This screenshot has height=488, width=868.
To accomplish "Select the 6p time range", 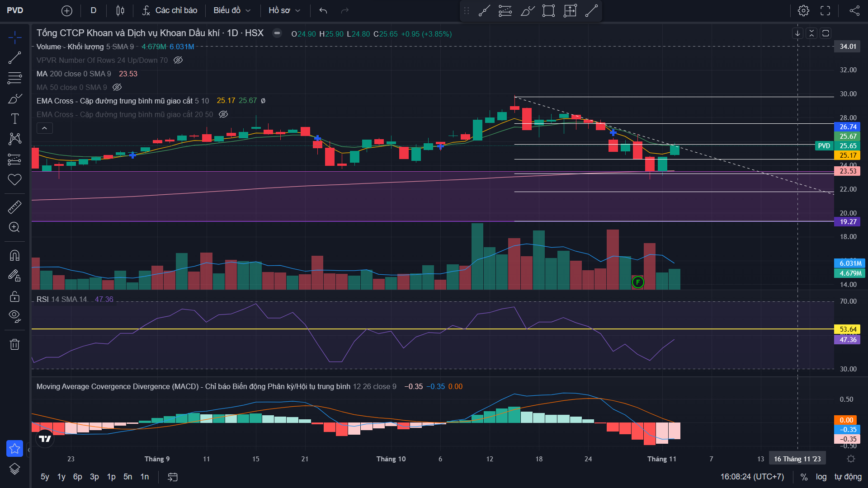I will 78,477.
